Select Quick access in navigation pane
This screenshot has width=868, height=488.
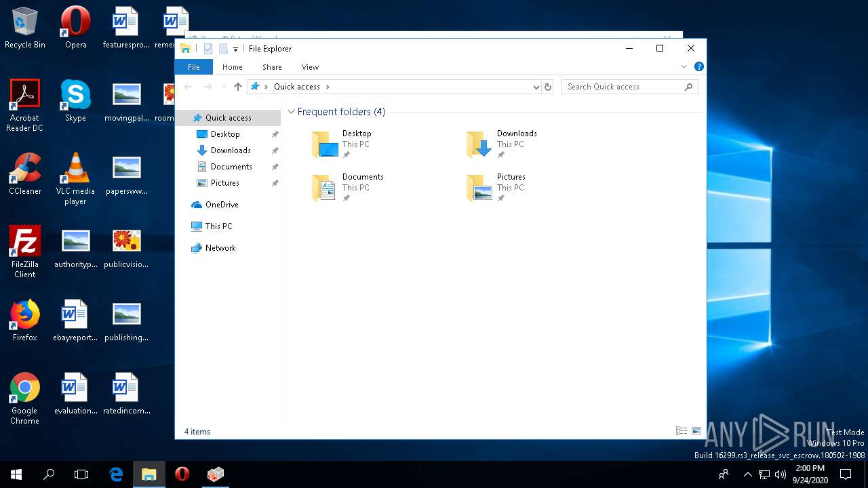[228, 118]
